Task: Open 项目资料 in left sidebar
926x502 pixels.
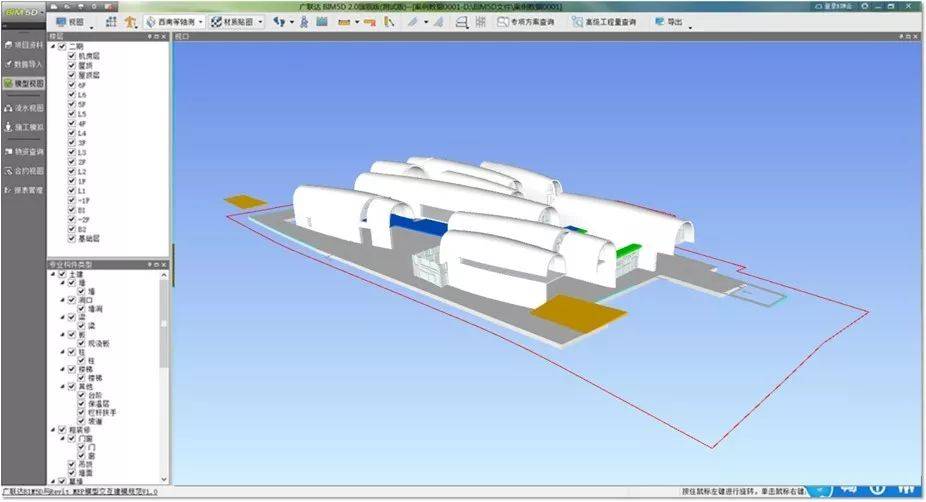Action: point(24,45)
